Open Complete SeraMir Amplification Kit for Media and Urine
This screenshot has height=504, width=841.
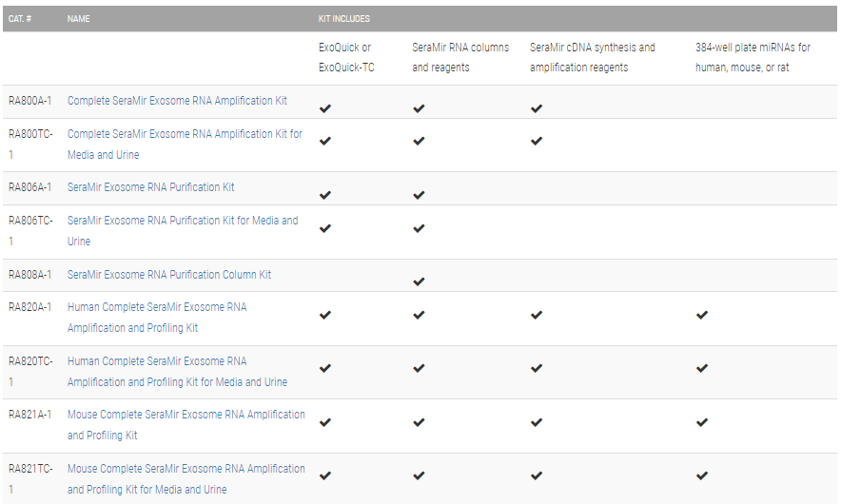(x=185, y=134)
